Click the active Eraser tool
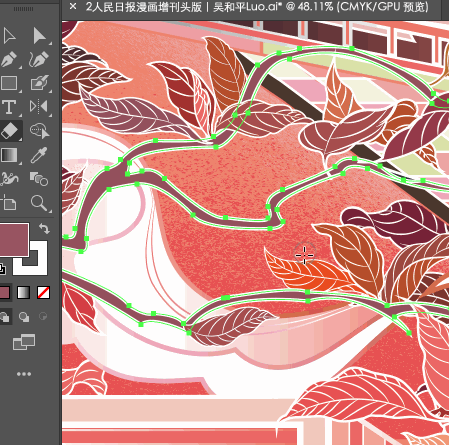449x445 pixels. point(10,131)
